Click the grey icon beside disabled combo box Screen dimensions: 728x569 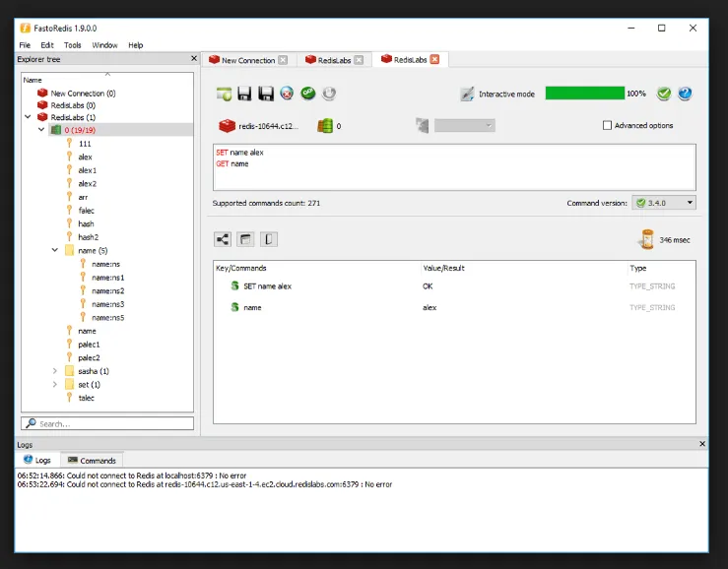(422, 125)
